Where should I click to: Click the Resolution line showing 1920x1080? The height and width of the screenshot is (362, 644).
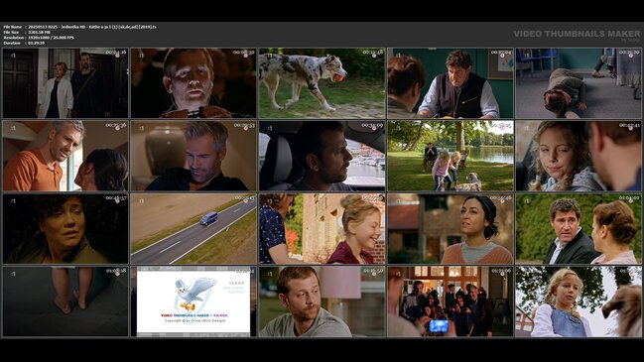tap(39, 38)
